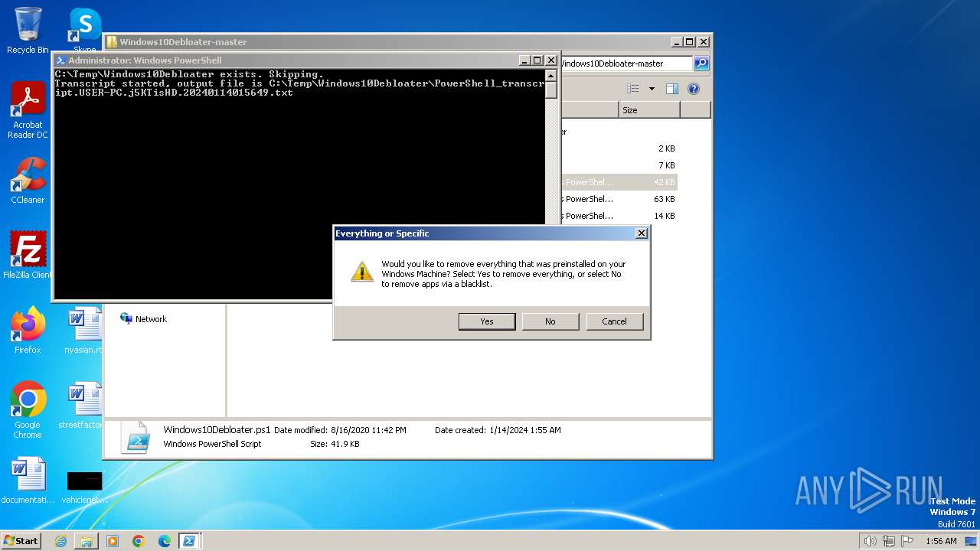
Task: Open Recycle Bin on desktop
Action: coord(28,31)
